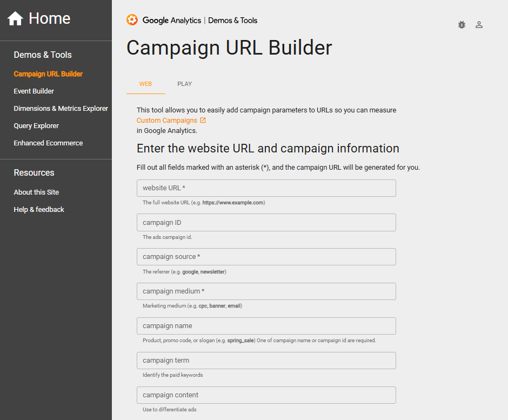Image resolution: width=508 pixels, height=420 pixels.
Task: Open Campaign URL Builder in sidebar
Action: pos(48,74)
